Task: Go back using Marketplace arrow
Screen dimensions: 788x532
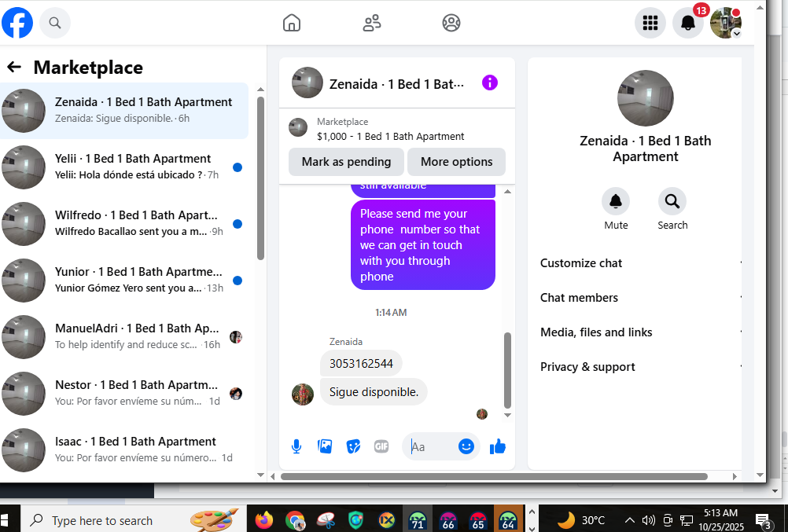Action: point(14,67)
